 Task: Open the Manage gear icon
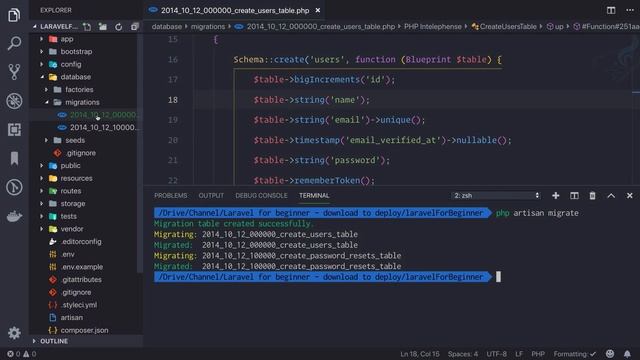pos(14,333)
